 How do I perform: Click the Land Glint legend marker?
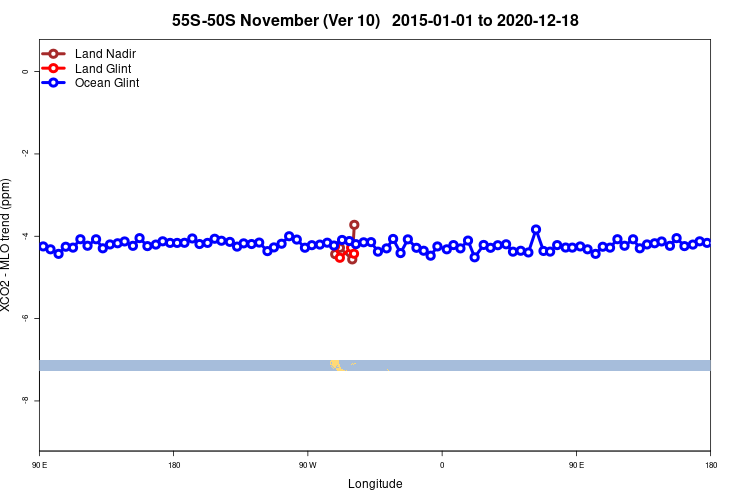pos(53,68)
